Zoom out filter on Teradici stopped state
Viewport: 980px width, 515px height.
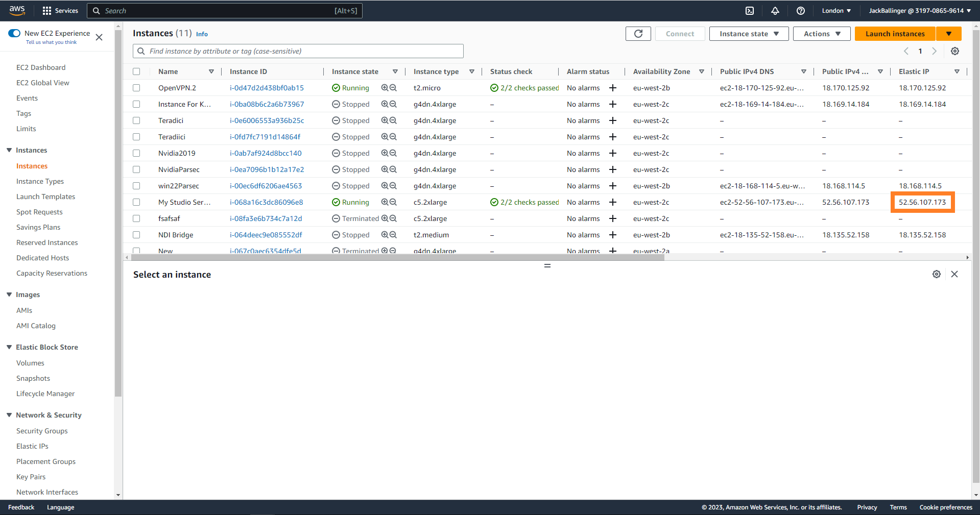[x=393, y=120]
